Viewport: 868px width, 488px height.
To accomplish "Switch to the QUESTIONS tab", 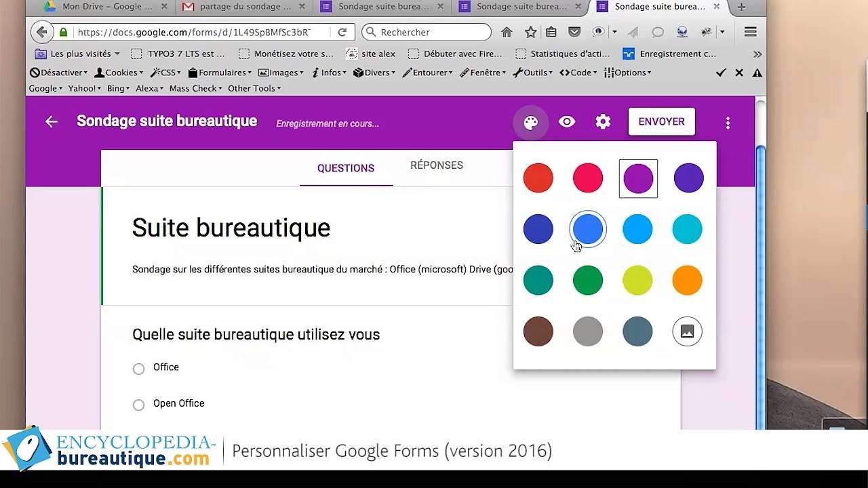I will pyautogui.click(x=346, y=168).
